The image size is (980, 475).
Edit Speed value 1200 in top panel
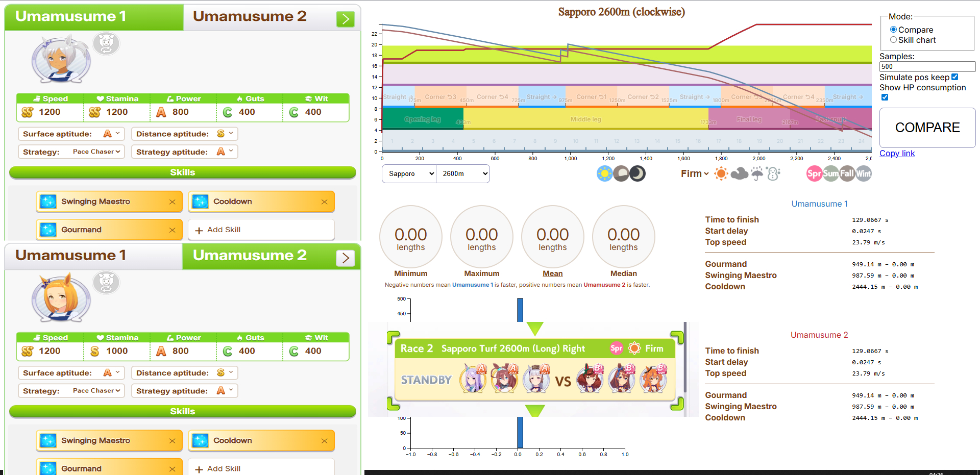pyautogui.click(x=50, y=112)
